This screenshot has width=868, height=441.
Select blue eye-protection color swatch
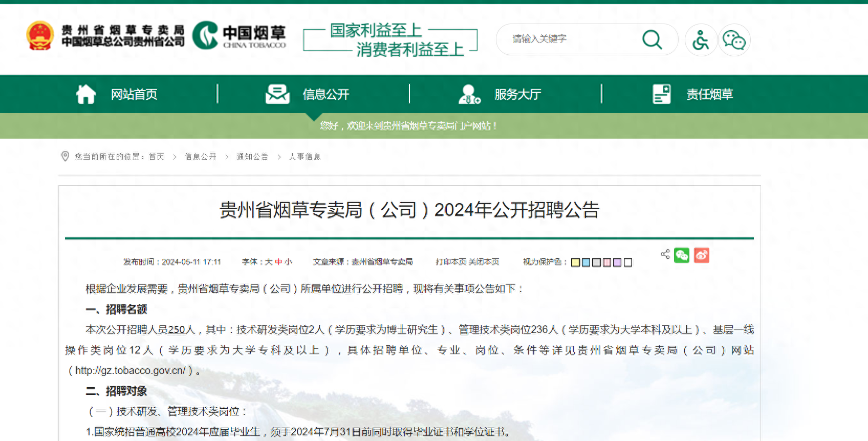click(586, 262)
